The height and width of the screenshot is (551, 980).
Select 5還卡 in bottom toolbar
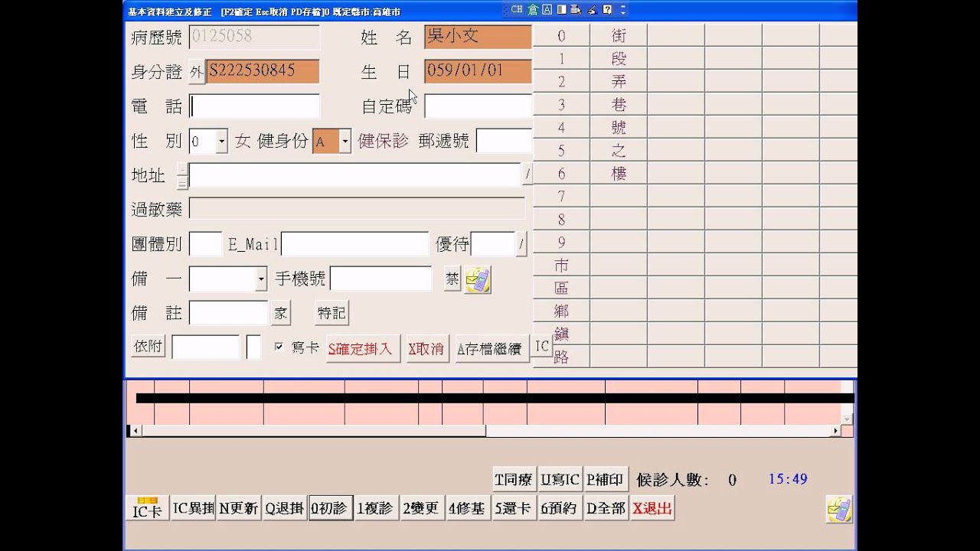514,508
